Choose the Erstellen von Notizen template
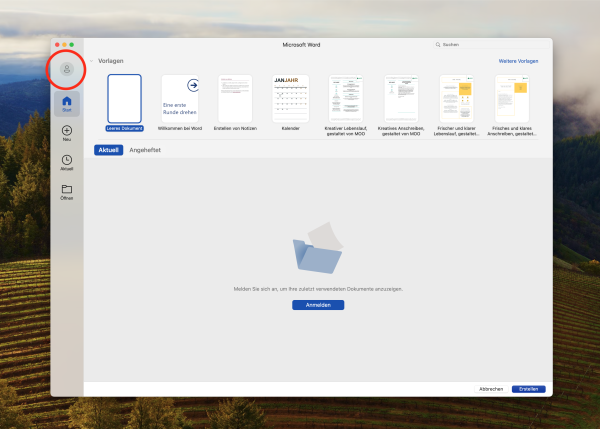Screen dimensions: 600x429 tap(235, 99)
